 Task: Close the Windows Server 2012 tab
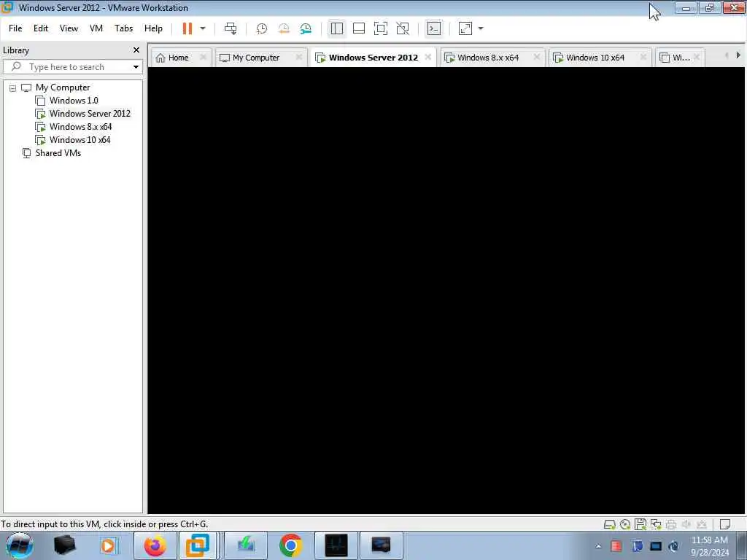427,57
